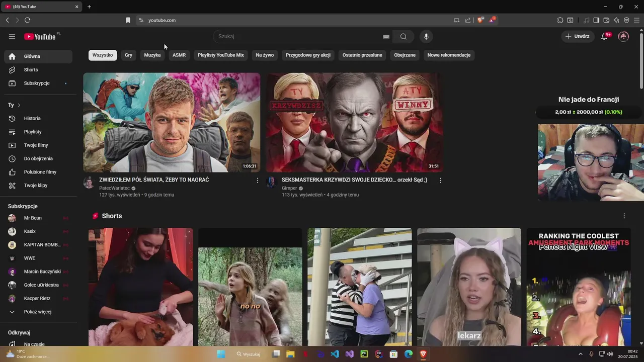Open the browser extensions puzzle icon

[x=560, y=20]
